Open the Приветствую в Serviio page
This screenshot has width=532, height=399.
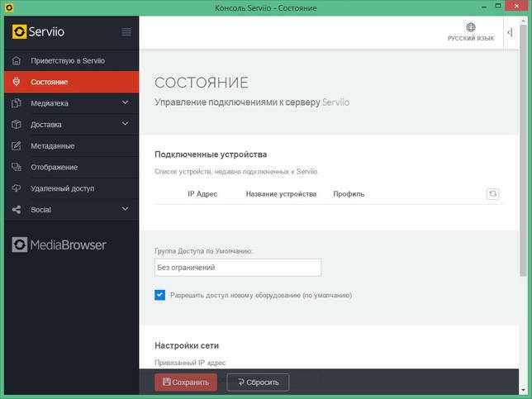(72, 61)
